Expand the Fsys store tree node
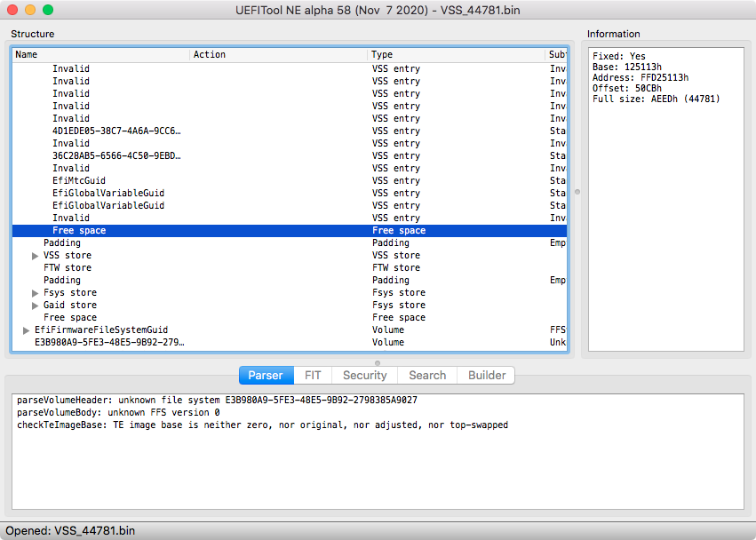Image resolution: width=756 pixels, height=540 pixels. click(35, 293)
